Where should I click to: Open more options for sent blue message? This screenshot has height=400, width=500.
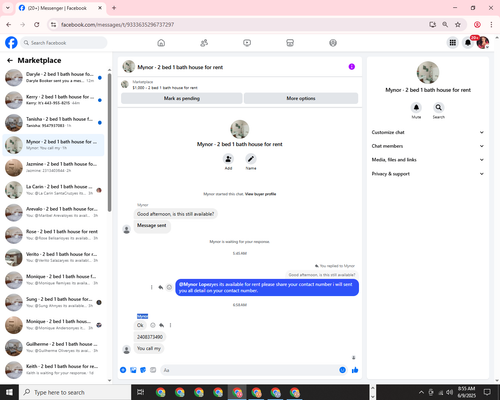point(152,287)
